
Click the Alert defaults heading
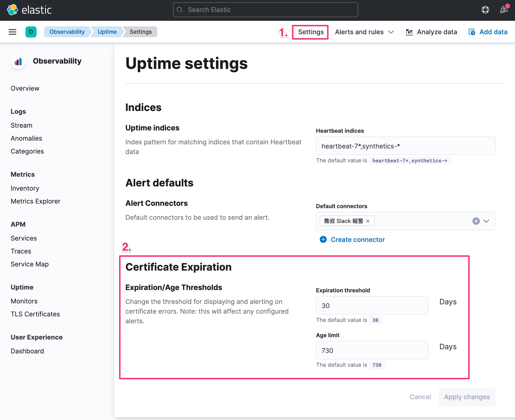[x=159, y=183]
